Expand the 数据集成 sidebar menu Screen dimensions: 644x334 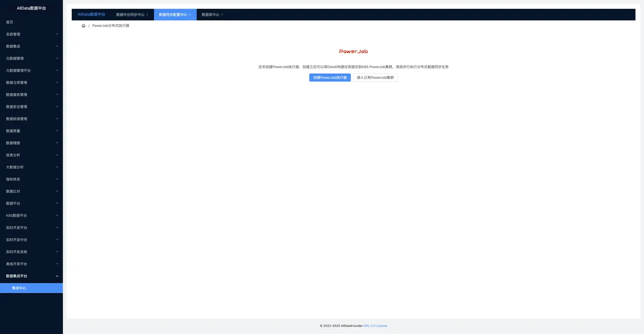tap(31, 46)
